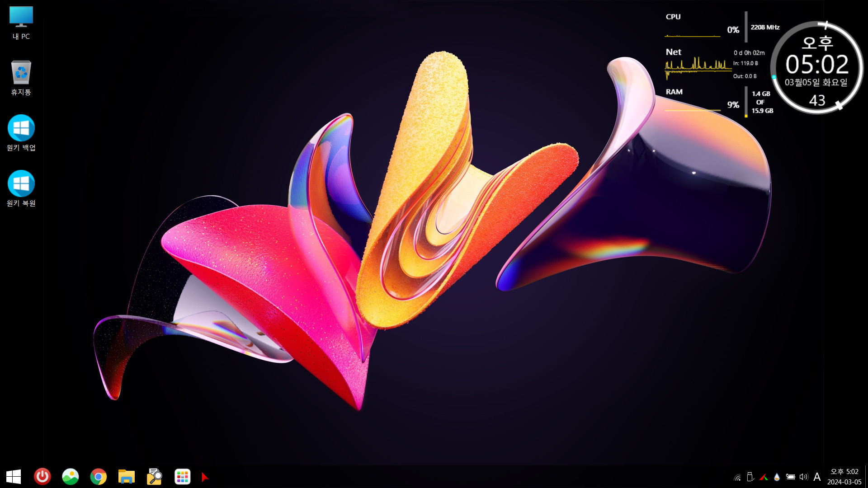Screen dimensions: 868x488
Task: Click the 오후 label in clock widget
Action: pos(817,43)
